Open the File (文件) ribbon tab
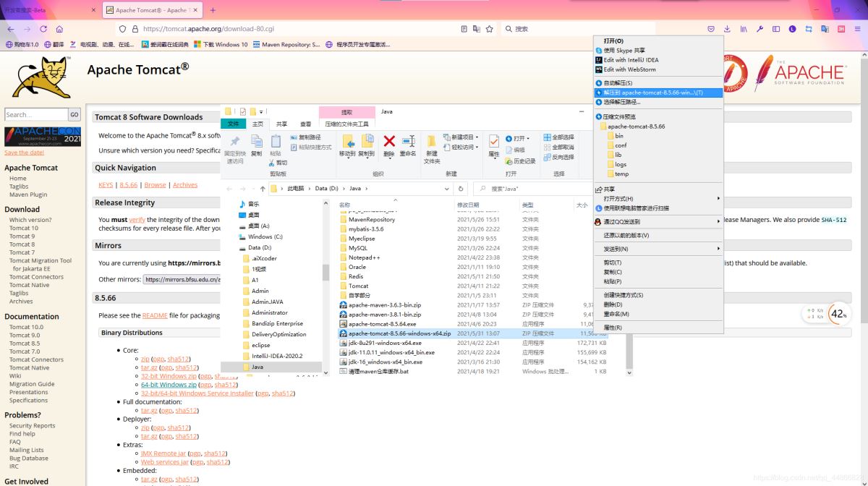 234,124
